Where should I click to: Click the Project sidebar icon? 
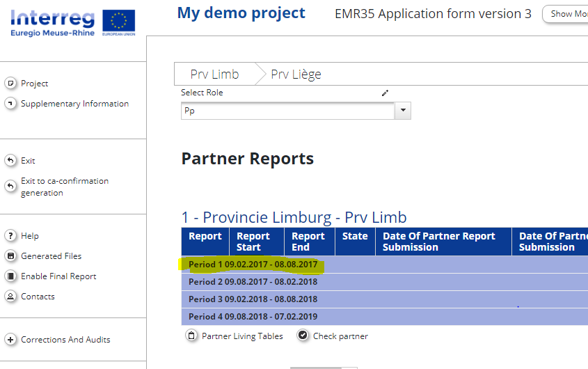coord(10,84)
